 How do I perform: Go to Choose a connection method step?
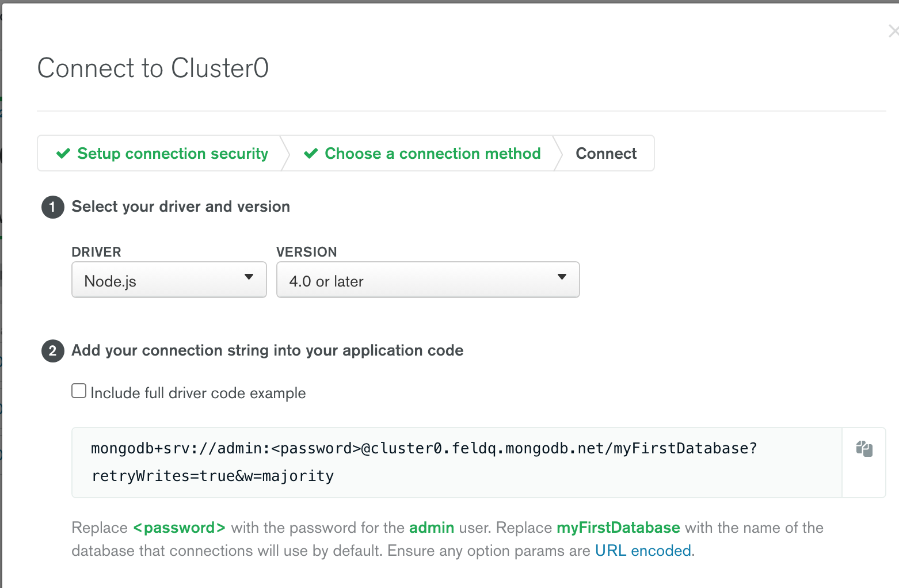tap(422, 154)
